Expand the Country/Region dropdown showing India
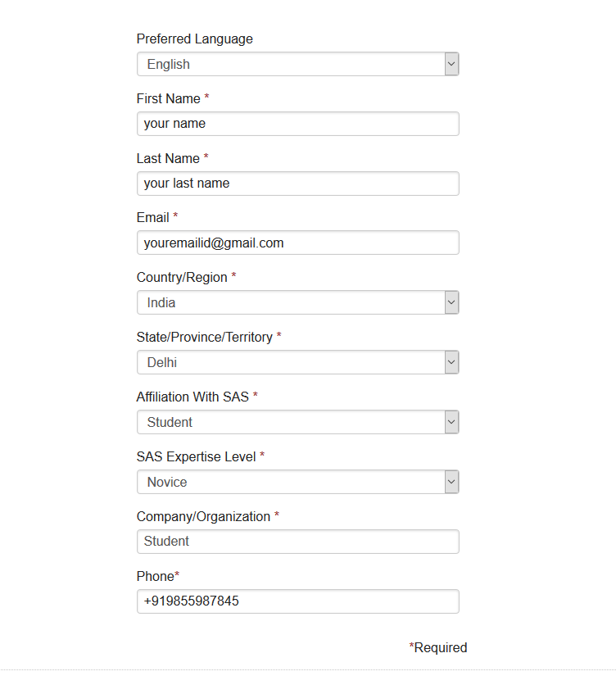Screen dimensions: 616x685 tap(297, 302)
